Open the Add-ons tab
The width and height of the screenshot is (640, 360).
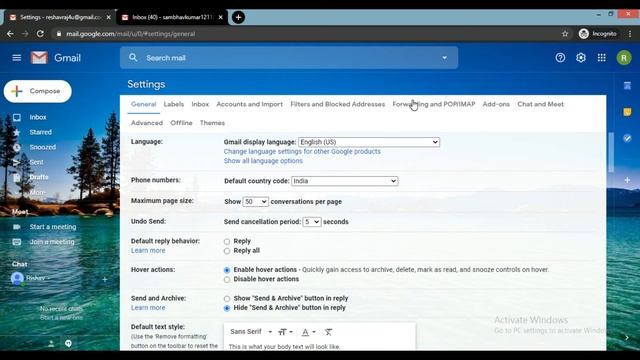(x=496, y=104)
